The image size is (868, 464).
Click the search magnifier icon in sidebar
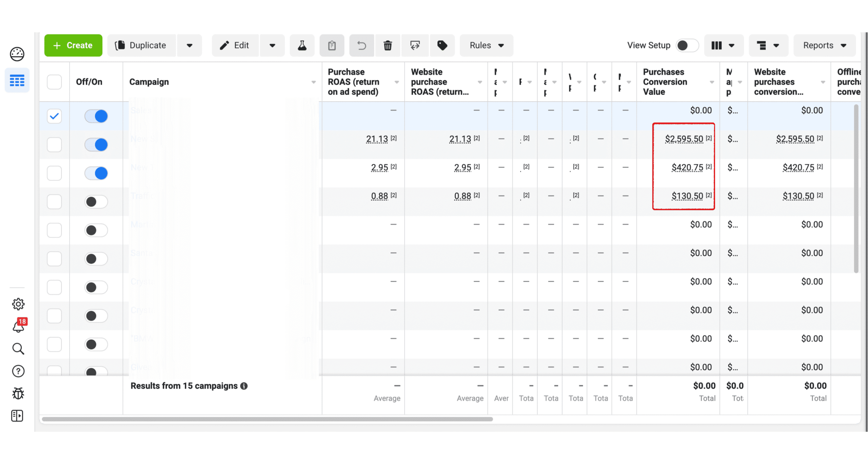pos(18,349)
